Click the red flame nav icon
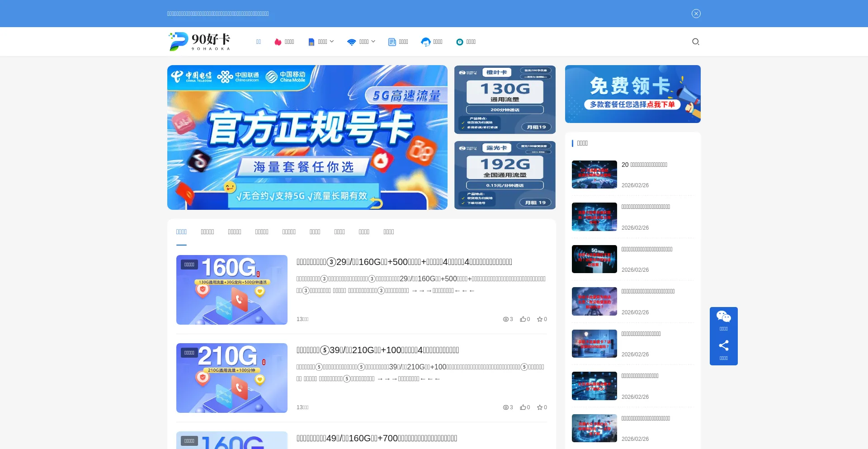 pos(278,42)
